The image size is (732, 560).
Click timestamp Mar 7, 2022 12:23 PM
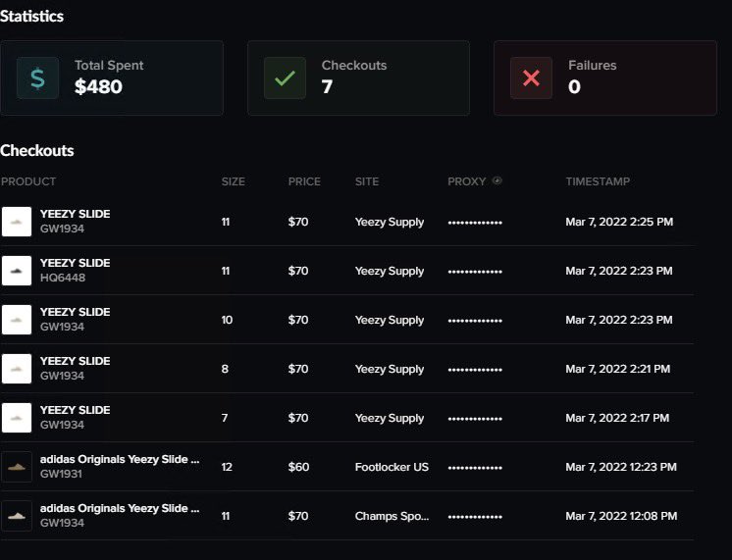pyautogui.click(x=621, y=467)
